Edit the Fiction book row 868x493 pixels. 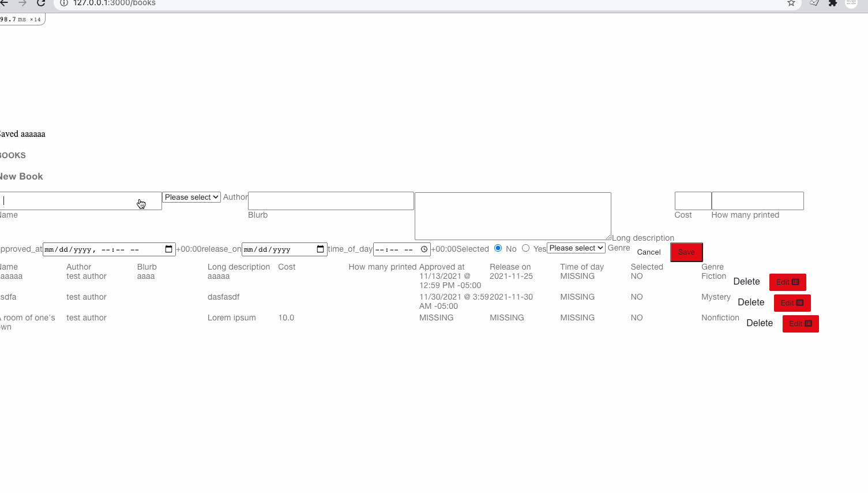pos(787,282)
